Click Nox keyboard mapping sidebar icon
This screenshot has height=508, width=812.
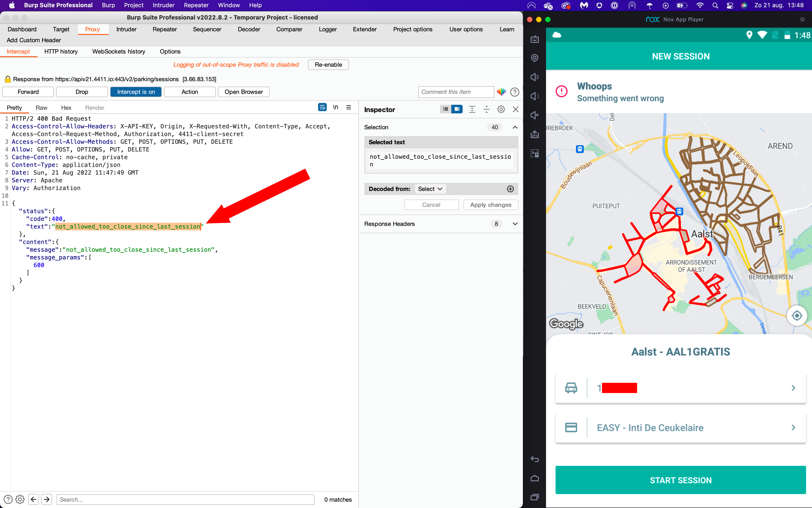click(x=534, y=39)
